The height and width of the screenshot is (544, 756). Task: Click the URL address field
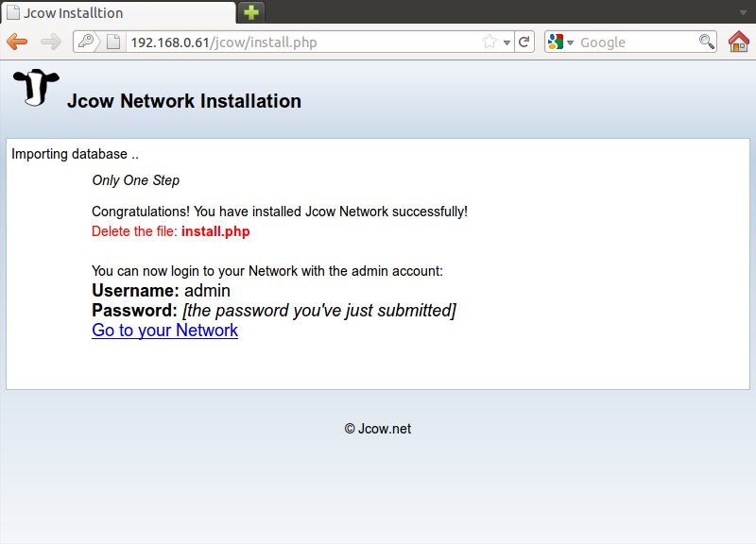303,42
